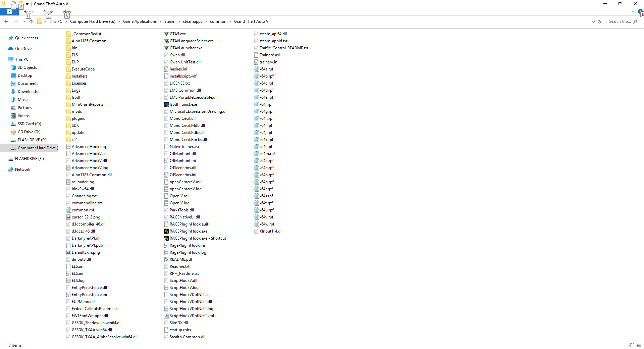Refresh the current folder view
The height and width of the screenshot is (349, 644).
click(599, 21)
